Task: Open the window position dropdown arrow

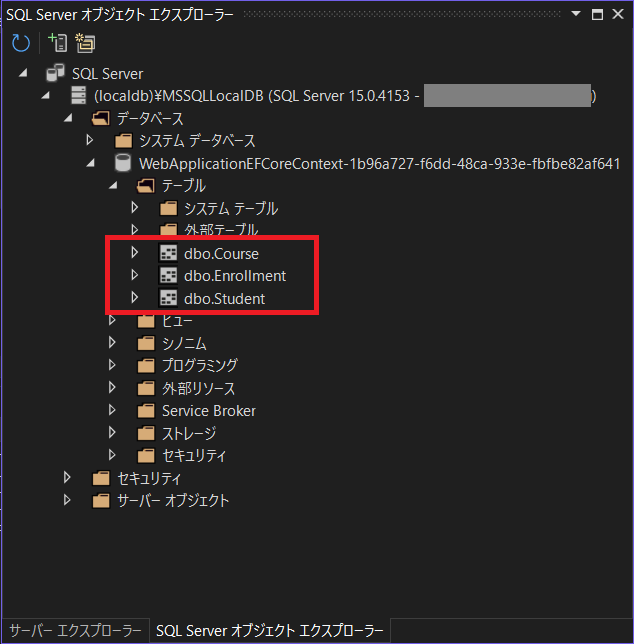Action: click(x=576, y=14)
